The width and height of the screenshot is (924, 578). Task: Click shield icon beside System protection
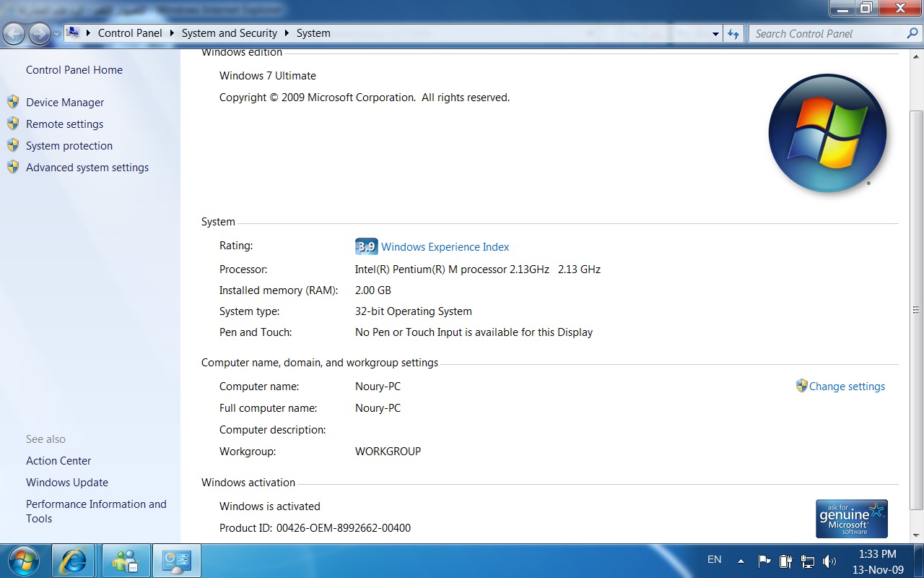tap(13, 145)
